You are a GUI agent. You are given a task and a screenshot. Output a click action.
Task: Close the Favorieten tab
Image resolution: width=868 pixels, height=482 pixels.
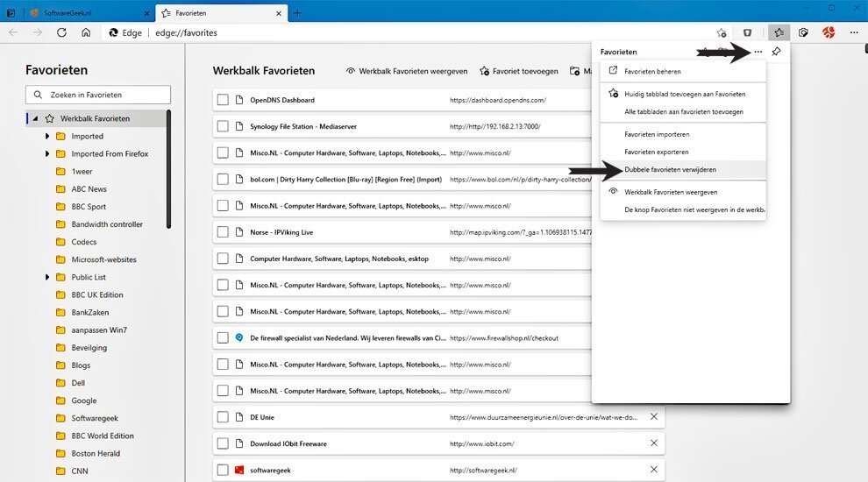279,13
